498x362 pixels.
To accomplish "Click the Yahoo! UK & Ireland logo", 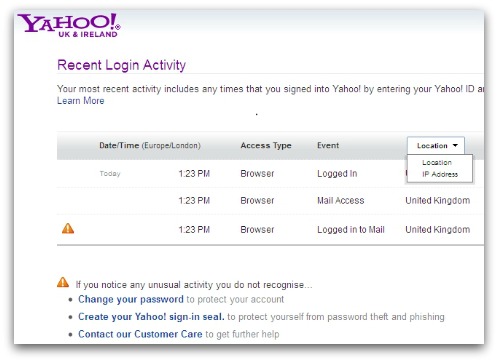I will pos(69,25).
